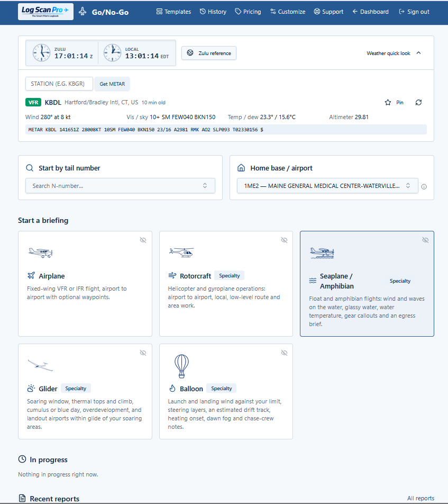Viewport: 448px width, 504px height.
Task: Hide the Airplane briefing card
Action: coord(143,240)
